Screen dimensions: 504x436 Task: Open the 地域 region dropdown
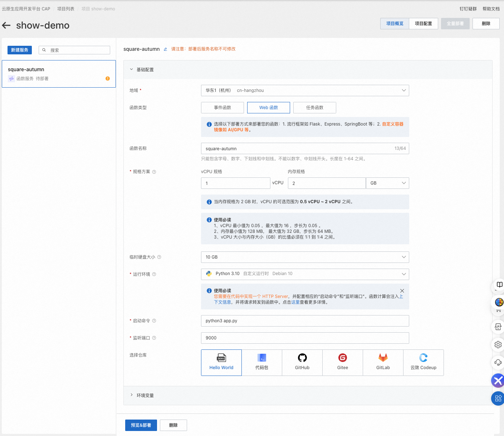305,90
